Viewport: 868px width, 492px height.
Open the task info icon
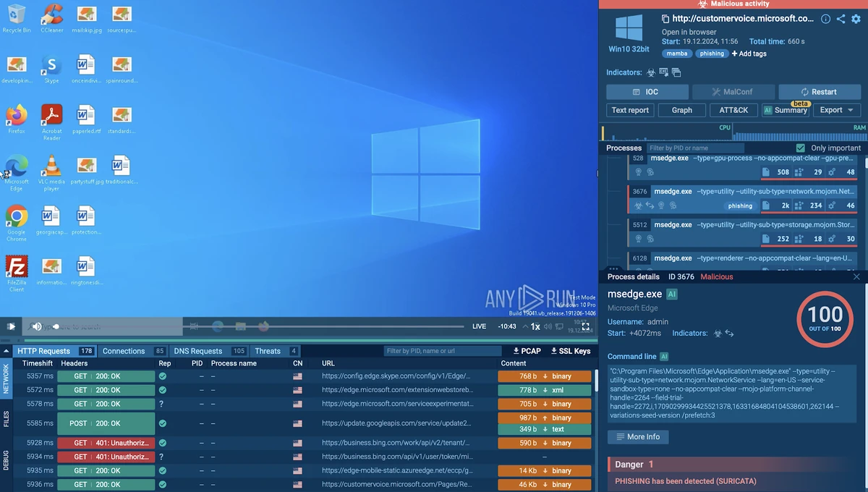tap(825, 19)
